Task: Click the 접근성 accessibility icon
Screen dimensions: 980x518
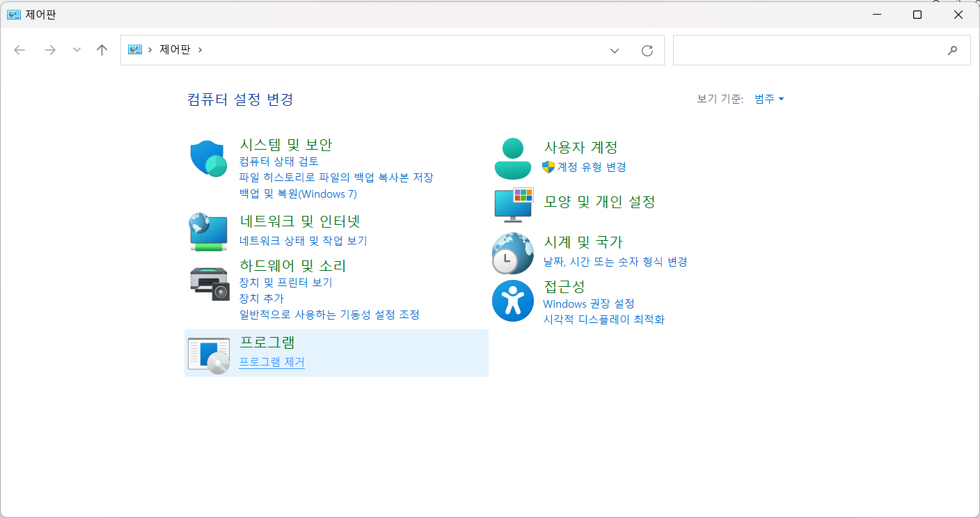Action: pyautogui.click(x=512, y=301)
